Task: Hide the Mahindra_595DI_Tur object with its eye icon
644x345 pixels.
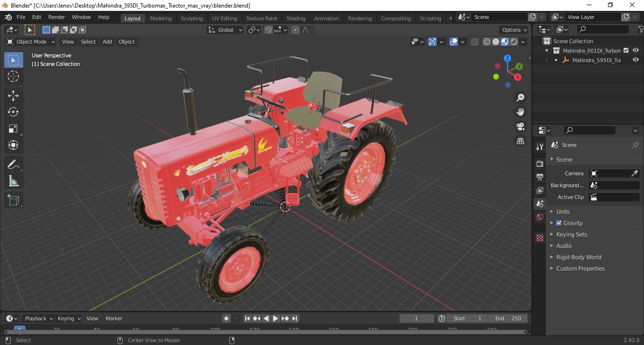Action: pos(636,60)
